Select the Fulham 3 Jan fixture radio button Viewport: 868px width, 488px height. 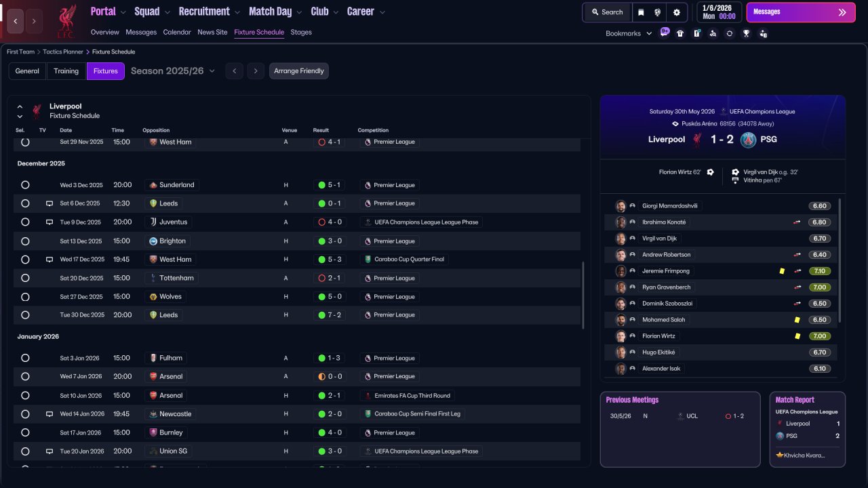pyautogui.click(x=25, y=358)
